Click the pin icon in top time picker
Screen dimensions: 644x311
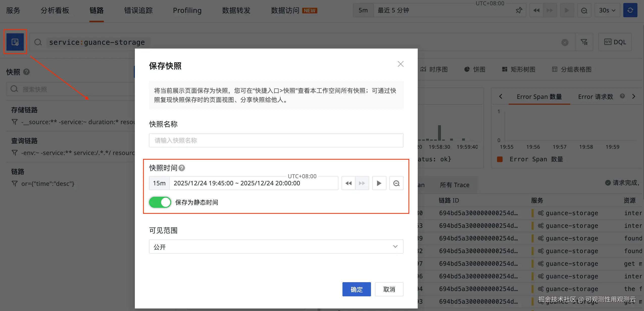click(518, 10)
